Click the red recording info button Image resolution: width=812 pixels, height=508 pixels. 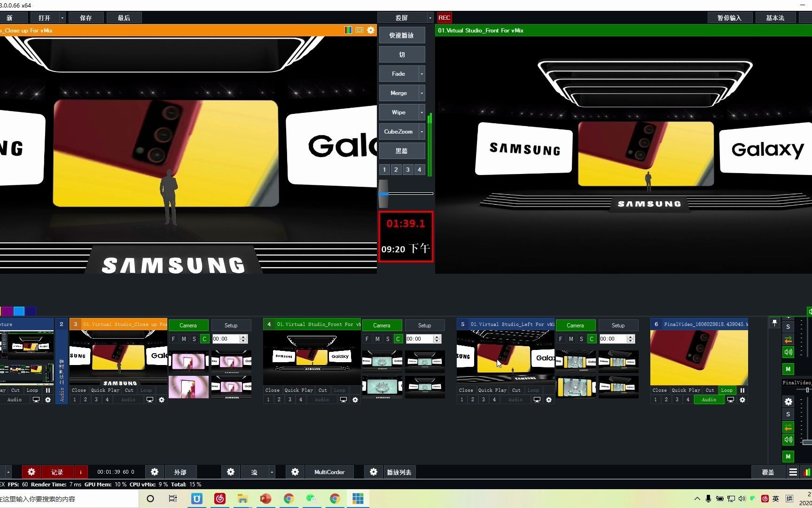pyautogui.click(x=81, y=472)
